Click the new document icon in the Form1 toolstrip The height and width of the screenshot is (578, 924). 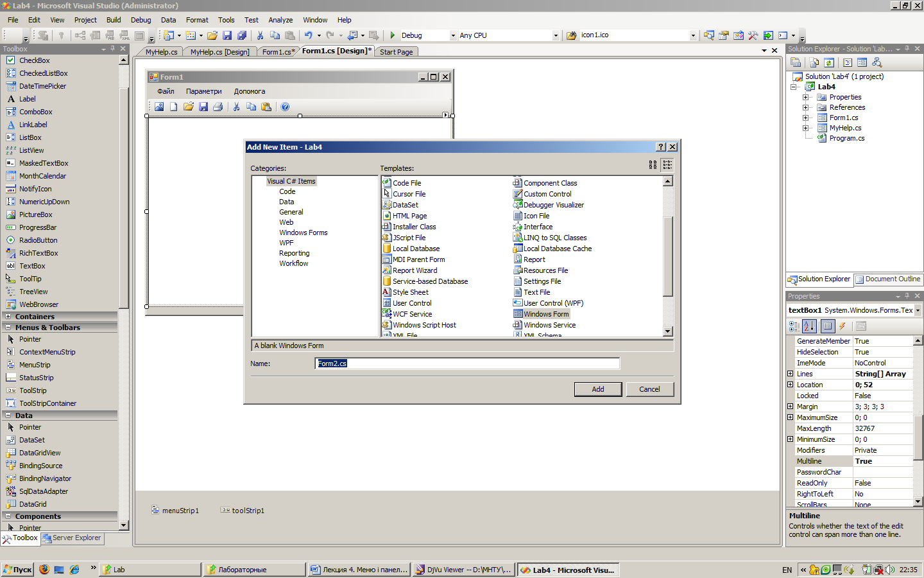pyautogui.click(x=173, y=107)
